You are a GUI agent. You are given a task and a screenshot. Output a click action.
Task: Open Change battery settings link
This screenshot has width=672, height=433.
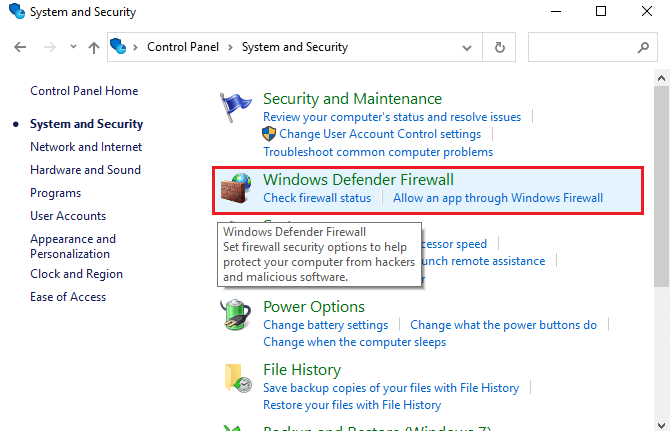pyautogui.click(x=326, y=325)
